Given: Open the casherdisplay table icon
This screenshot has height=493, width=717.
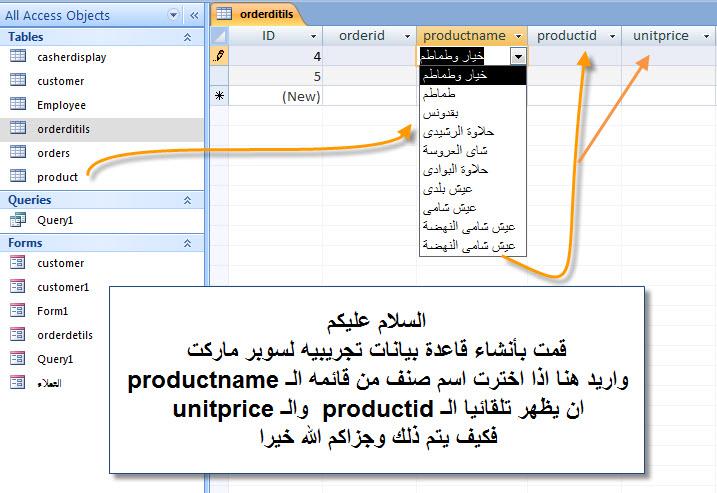Looking at the screenshot, I should pos(18,56).
